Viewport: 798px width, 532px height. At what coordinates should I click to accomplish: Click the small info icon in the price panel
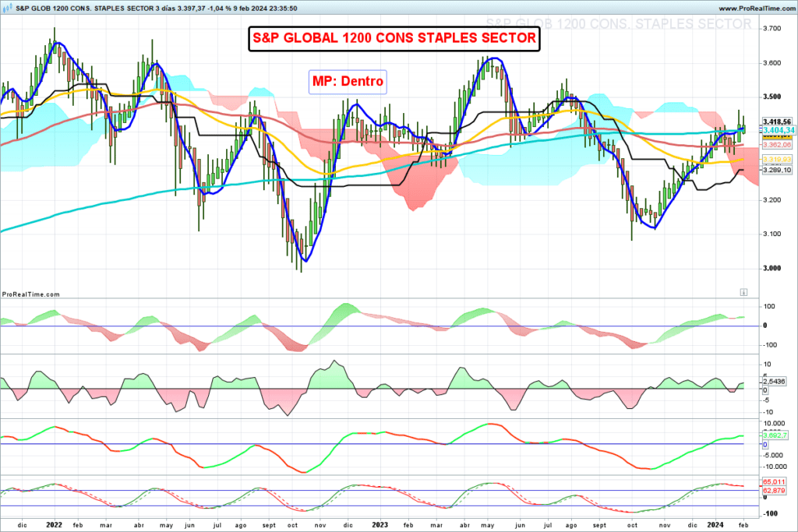743,292
